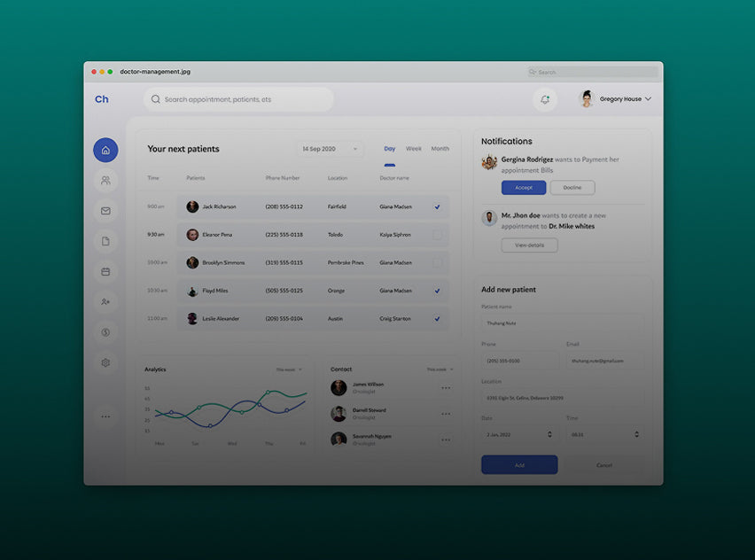Open the calendar icon in sidebar
755x560 pixels.
click(105, 271)
